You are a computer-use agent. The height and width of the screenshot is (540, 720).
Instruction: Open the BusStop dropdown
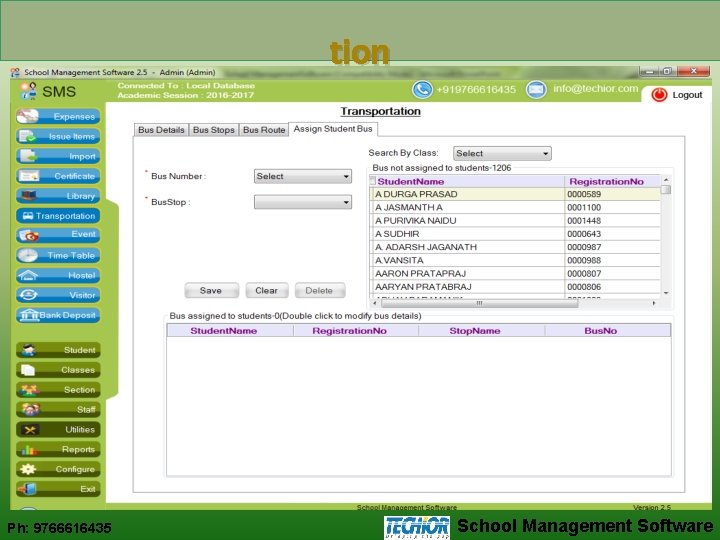303,202
